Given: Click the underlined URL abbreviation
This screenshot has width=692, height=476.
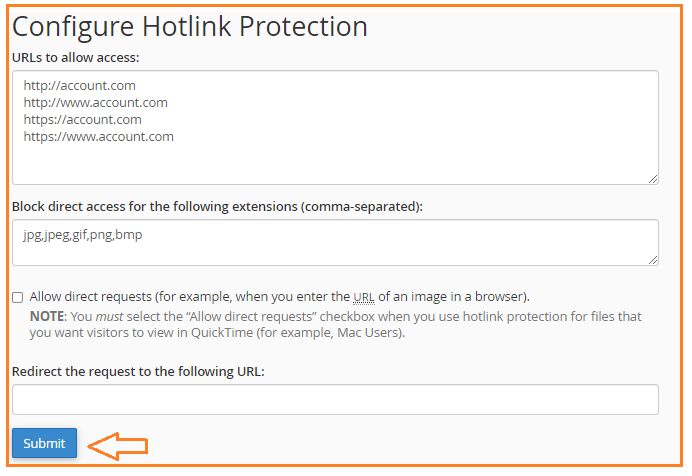Looking at the screenshot, I should 364,297.
